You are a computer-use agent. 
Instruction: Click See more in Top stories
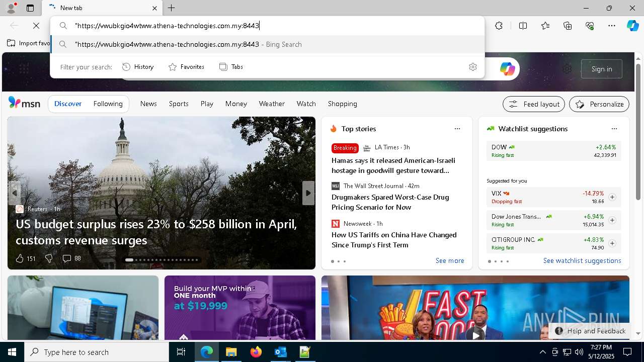tap(450, 260)
